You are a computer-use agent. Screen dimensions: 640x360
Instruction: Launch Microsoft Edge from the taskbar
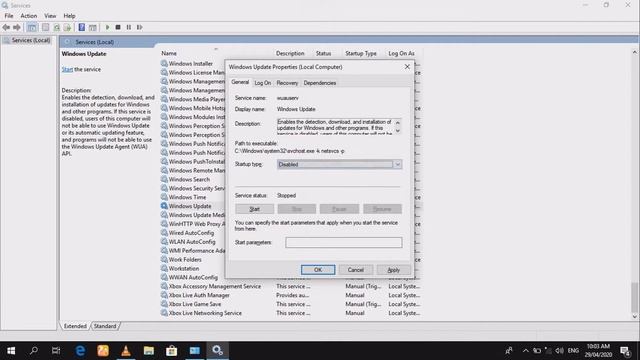pyautogui.click(x=80, y=351)
